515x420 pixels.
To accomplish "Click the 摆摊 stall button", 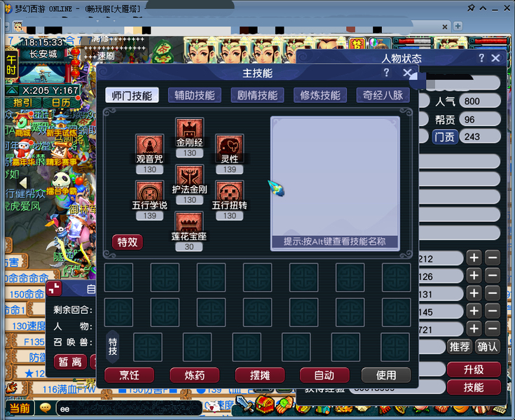I will [260, 375].
